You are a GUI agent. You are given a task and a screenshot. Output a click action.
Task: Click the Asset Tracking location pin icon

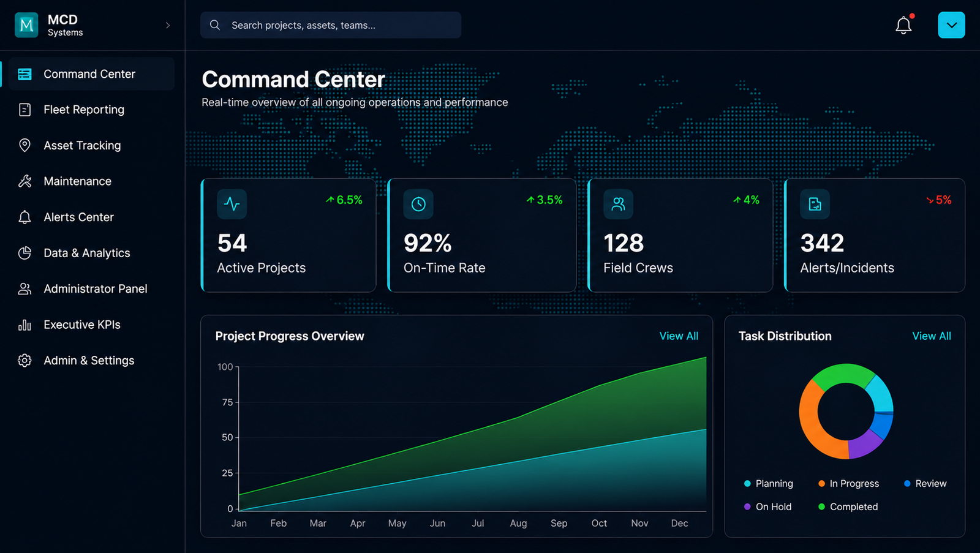coord(24,145)
